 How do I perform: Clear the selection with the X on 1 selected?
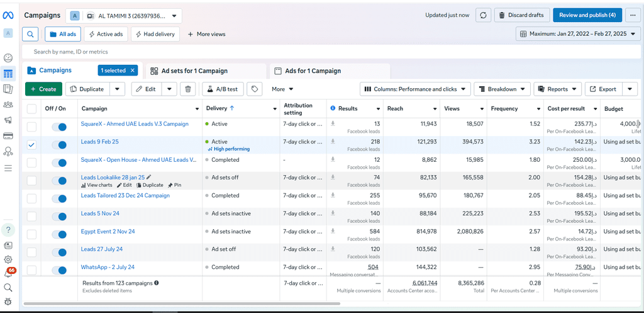click(132, 71)
